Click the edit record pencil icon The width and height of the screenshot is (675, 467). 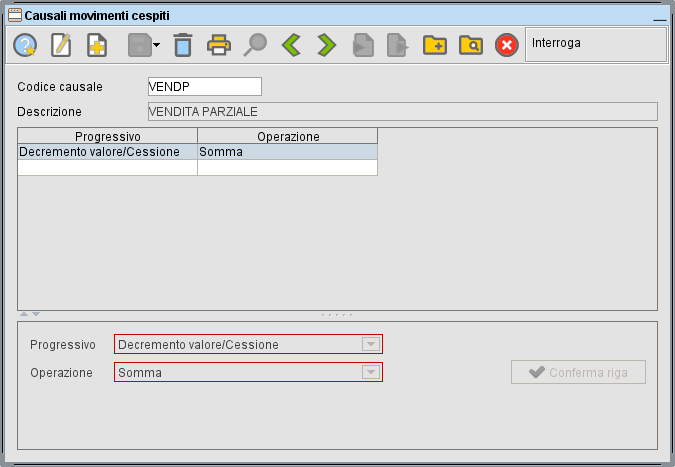click(x=61, y=45)
